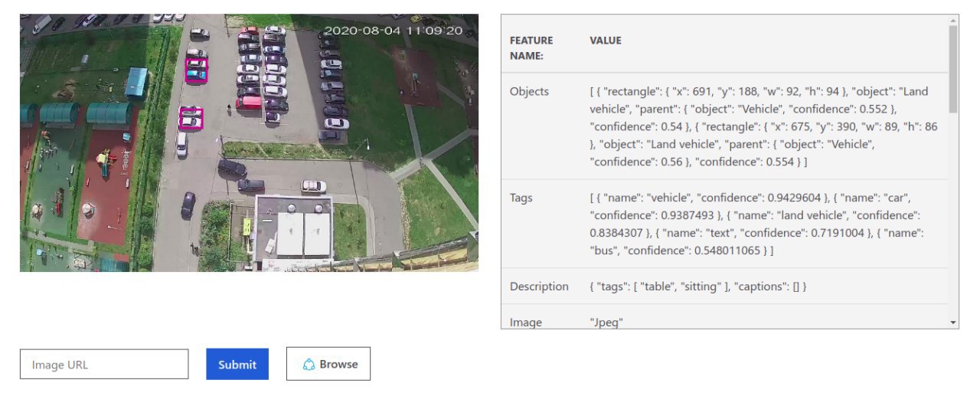This screenshot has width=980, height=393.
Task: Click the scrollbar down arrow
Action: pos(953,323)
